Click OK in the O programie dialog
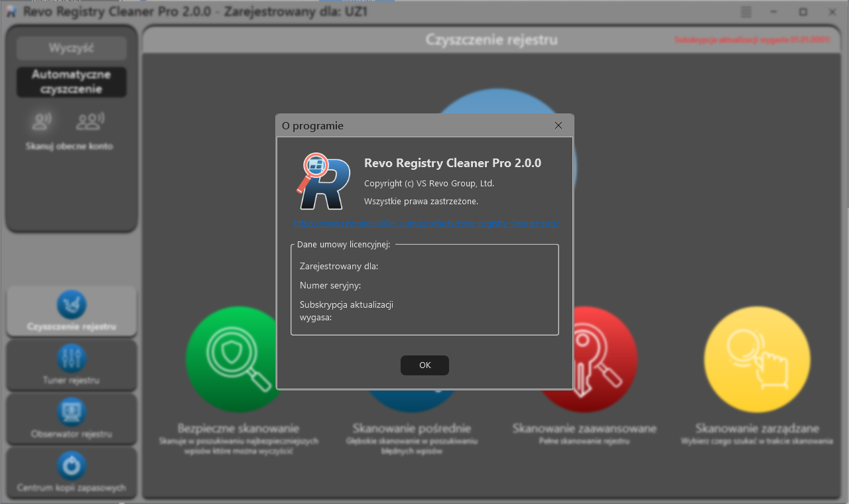 point(424,365)
